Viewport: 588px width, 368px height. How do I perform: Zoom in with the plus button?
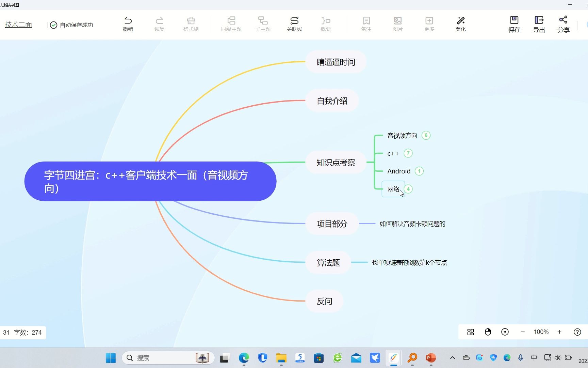559,332
